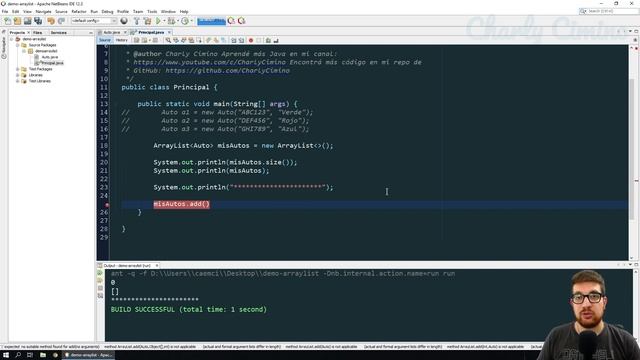Click the New Project toolbar icon
This screenshot has height=360, width=640.
tap(18, 21)
